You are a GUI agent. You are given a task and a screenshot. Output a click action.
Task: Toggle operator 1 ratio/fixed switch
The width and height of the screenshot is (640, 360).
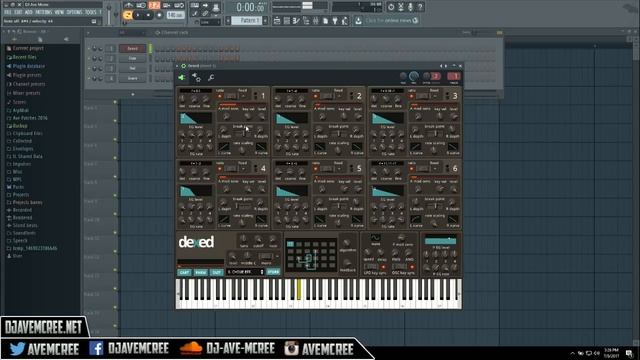(x=231, y=96)
